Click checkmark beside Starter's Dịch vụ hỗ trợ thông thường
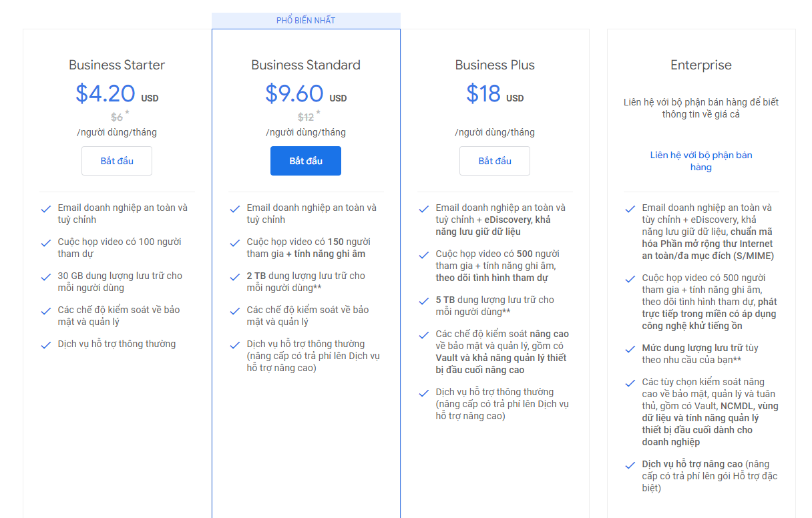This screenshot has width=812, height=518. 46,345
